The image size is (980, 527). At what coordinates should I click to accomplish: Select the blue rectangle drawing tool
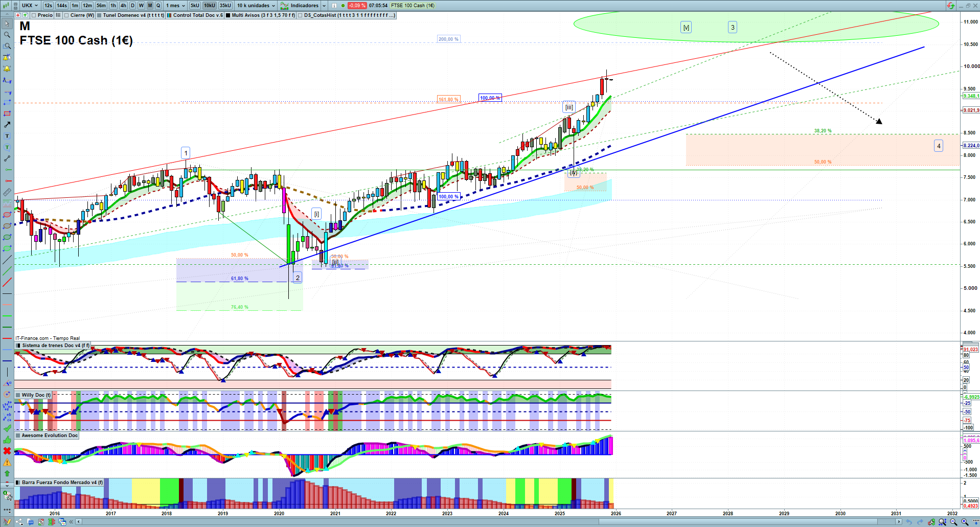(x=7, y=102)
